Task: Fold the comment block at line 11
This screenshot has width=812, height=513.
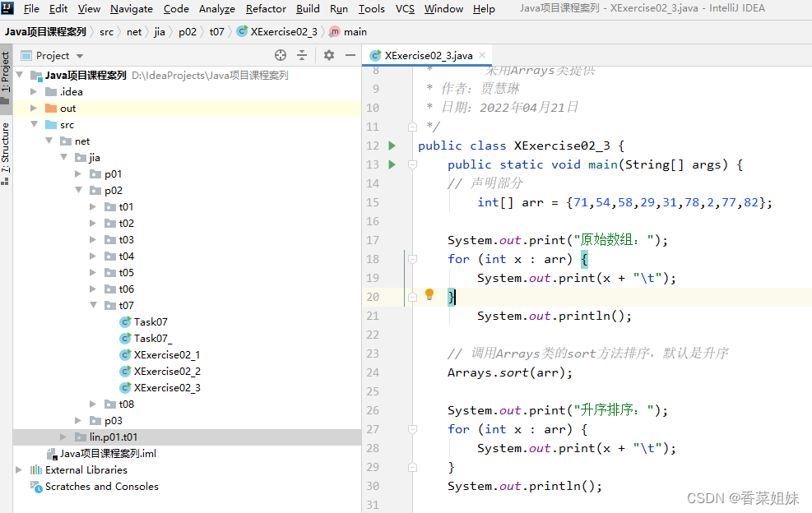Action: [x=413, y=127]
